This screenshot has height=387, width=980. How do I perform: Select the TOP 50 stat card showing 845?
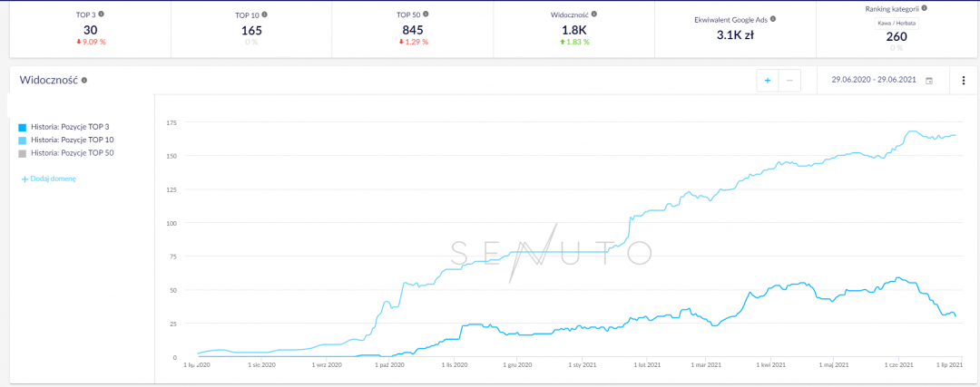pos(413,31)
